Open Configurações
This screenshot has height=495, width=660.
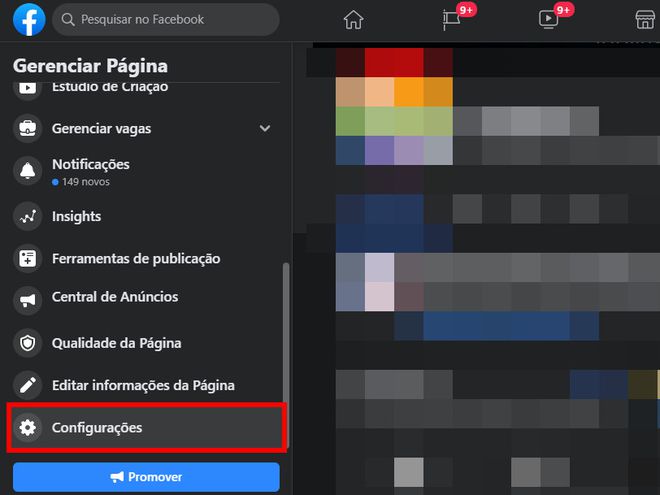146,428
